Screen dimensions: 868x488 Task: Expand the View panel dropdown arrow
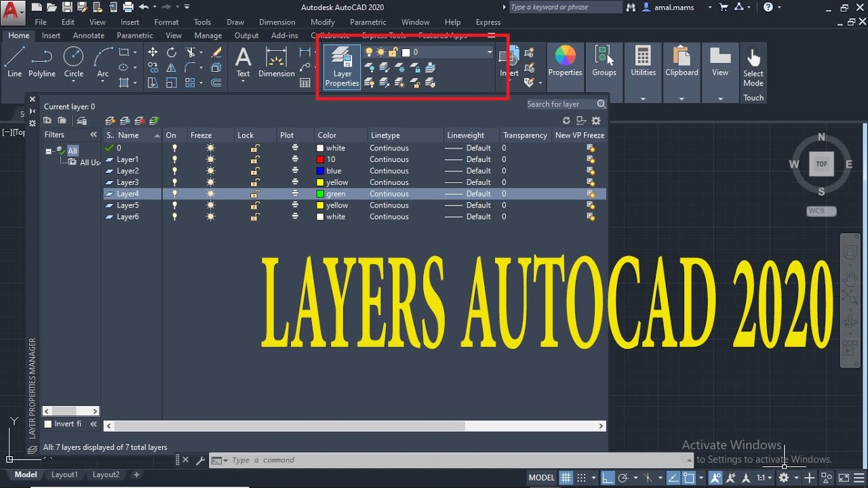pyautogui.click(x=720, y=99)
